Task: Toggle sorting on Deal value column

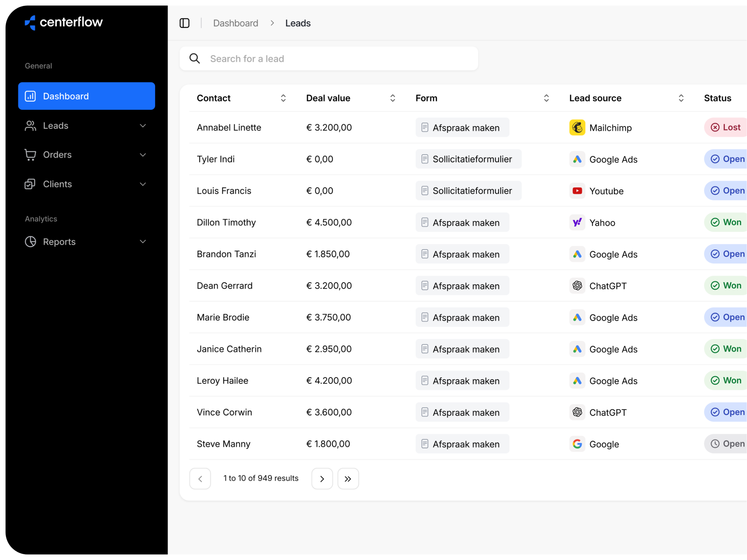Action: (392, 98)
